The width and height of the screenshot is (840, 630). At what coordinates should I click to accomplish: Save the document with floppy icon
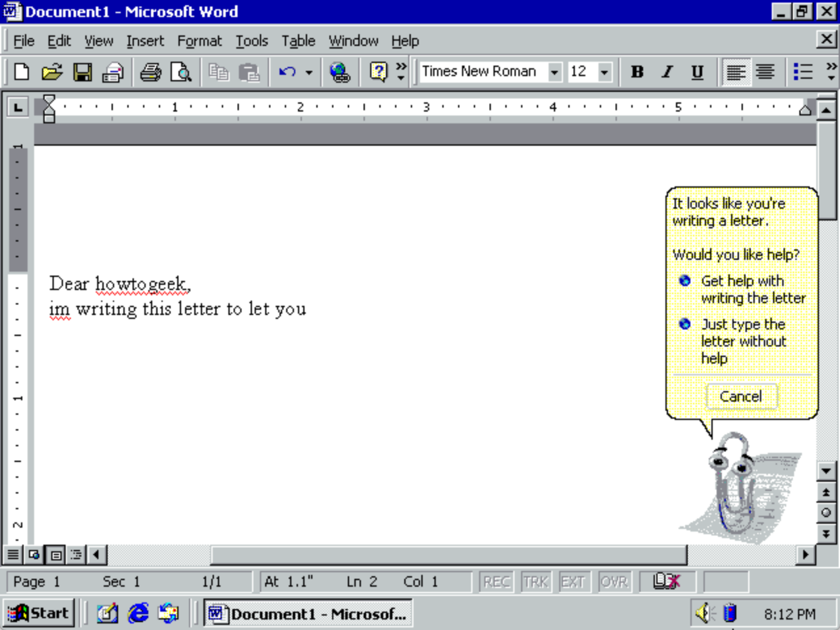click(x=83, y=72)
